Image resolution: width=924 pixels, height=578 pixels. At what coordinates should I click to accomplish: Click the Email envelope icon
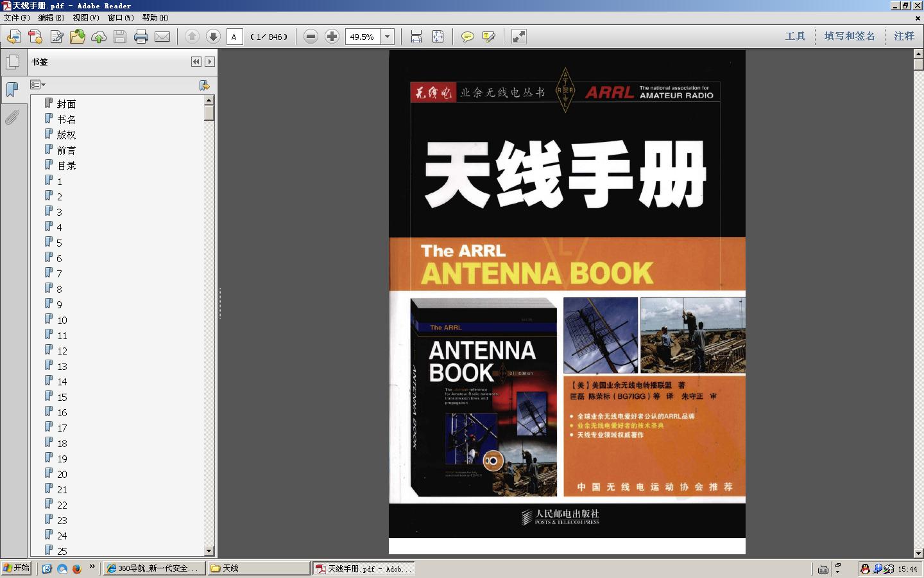[162, 37]
